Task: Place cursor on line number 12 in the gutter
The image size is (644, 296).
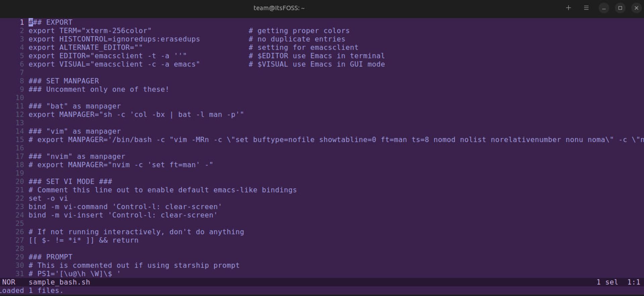Action: tap(19, 115)
